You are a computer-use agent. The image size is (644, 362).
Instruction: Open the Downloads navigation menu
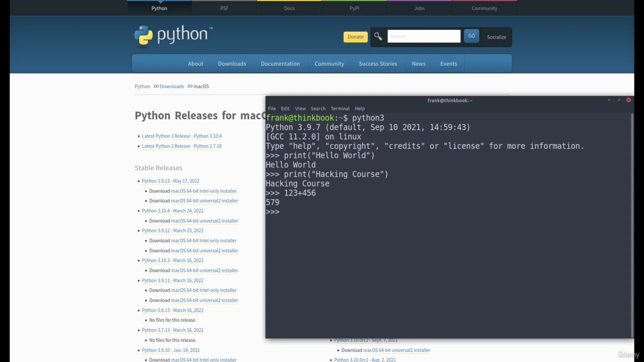(x=232, y=64)
